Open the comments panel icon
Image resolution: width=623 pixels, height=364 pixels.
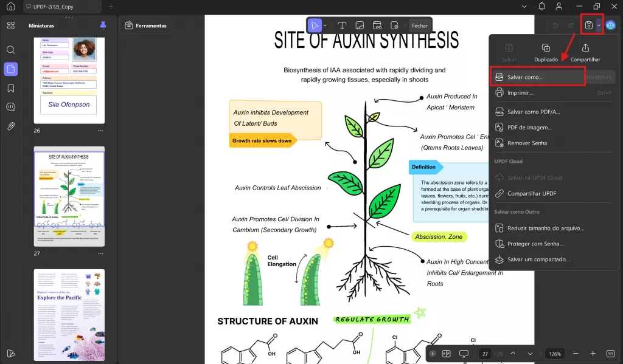click(x=11, y=107)
